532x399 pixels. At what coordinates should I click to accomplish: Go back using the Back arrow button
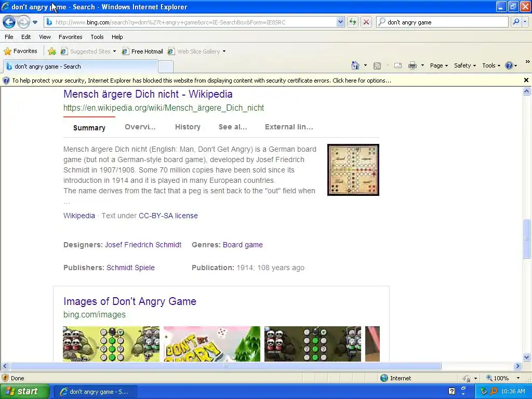pos(9,22)
